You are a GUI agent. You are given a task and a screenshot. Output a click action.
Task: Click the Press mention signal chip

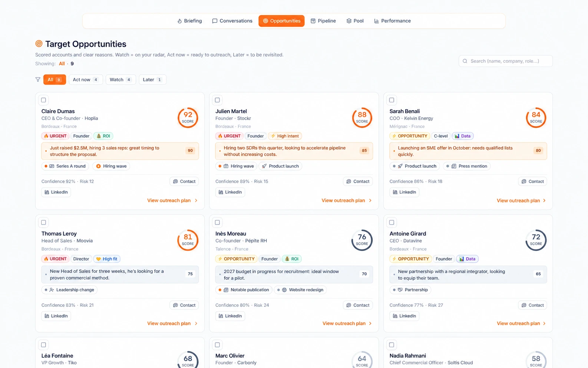coord(467,166)
